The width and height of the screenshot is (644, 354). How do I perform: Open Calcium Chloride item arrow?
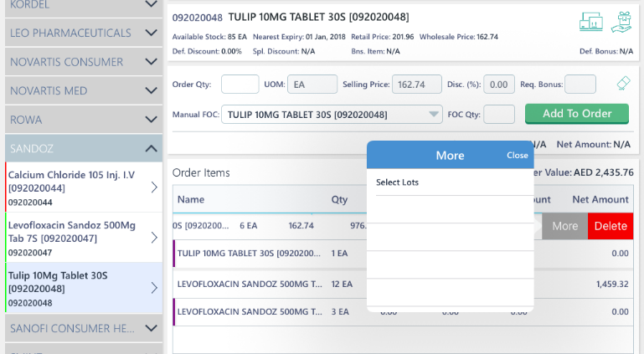click(x=153, y=187)
